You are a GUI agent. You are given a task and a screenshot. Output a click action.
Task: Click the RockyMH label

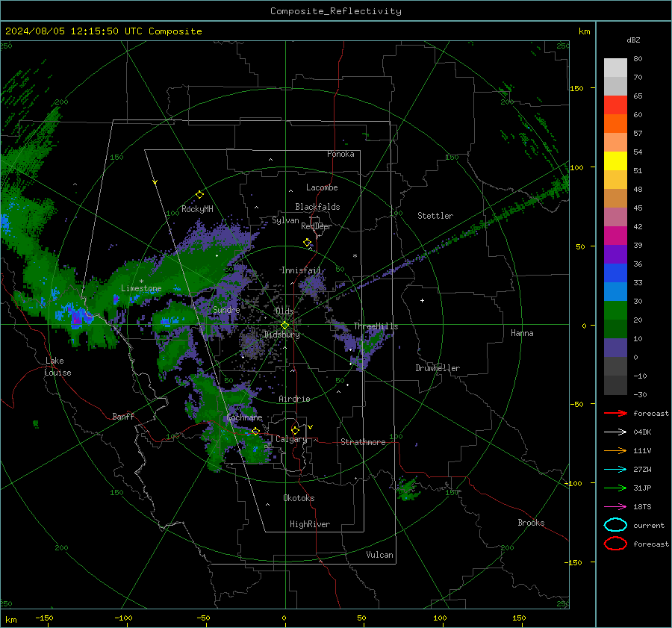pyautogui.click(x=197, y=209)
